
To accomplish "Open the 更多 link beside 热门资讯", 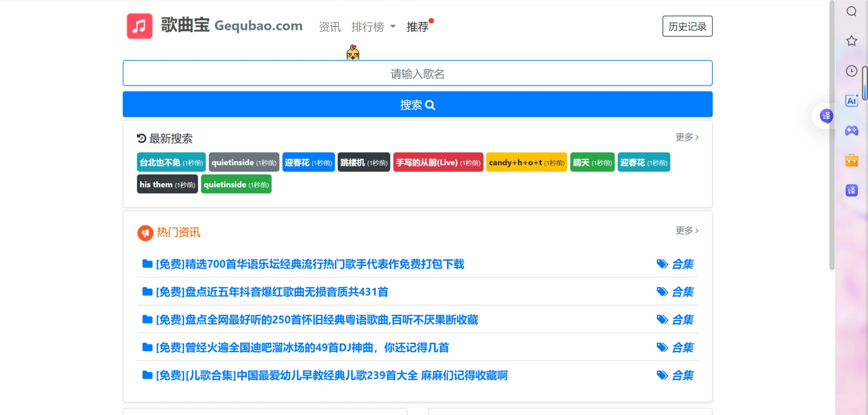I will (687, 230).
